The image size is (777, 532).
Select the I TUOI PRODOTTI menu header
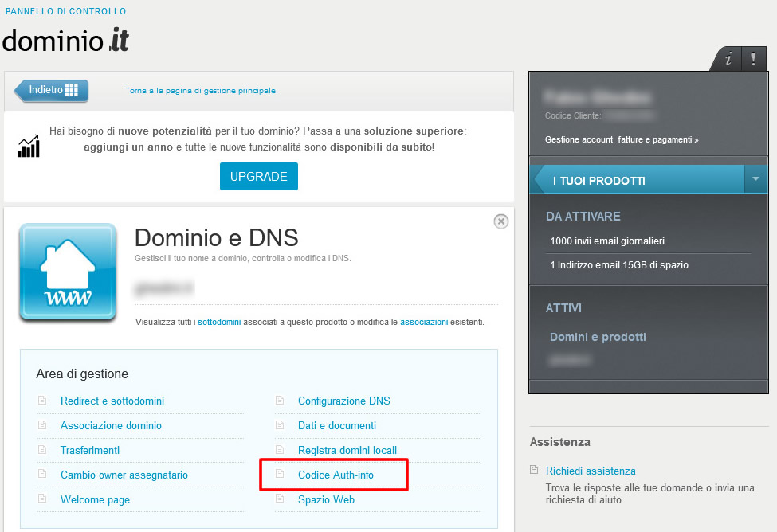638,181
